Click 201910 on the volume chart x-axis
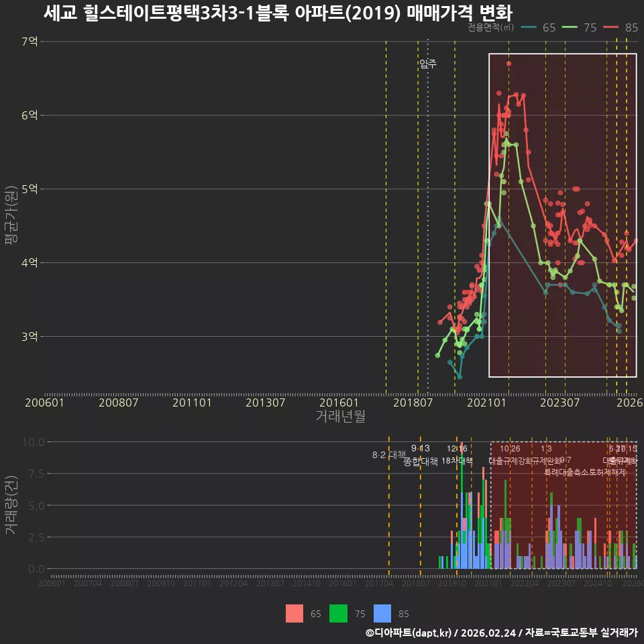 (452, 583)
